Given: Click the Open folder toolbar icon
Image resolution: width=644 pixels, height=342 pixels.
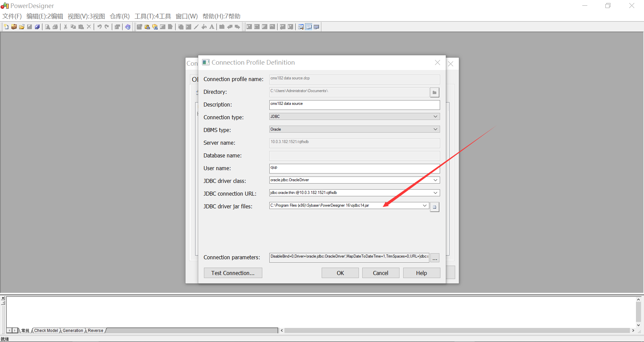Looking at the screenshot, I should [22, 27].
